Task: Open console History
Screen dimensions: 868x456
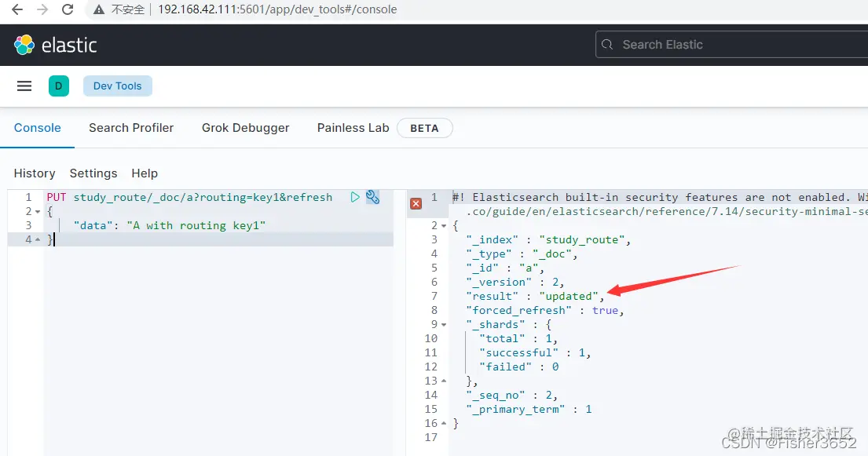Action: pyautogui.click(x=35, y=173)
